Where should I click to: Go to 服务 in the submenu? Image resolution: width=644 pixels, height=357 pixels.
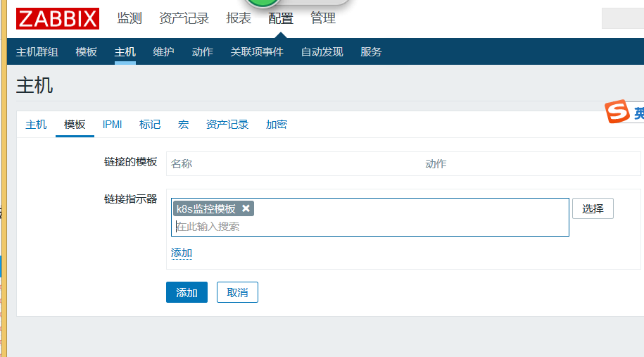pos(371,52)
